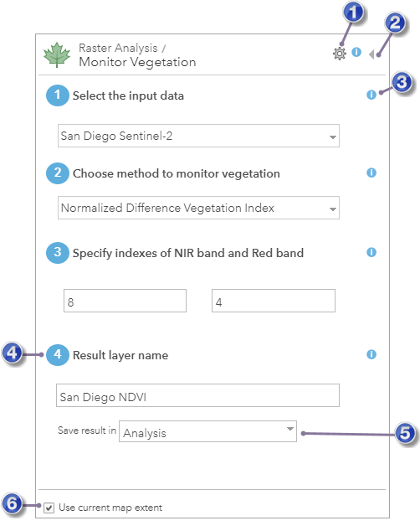Viewport: 420px width, 531px height.
Task: Open analysis environments gear icon
Action: 340,54
